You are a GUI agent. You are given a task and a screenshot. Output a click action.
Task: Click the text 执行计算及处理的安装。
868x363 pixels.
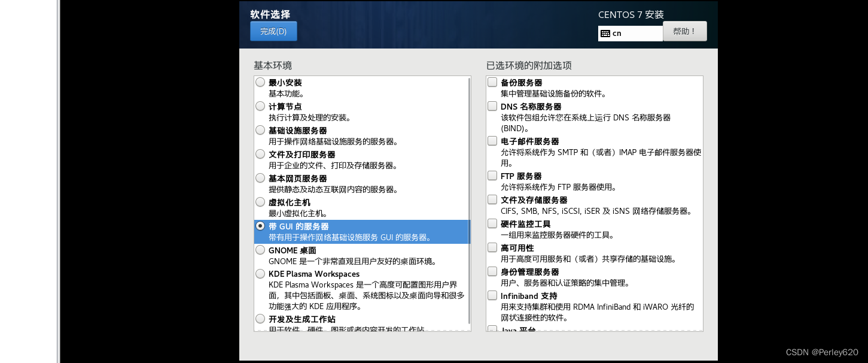(x=310, y=118)
